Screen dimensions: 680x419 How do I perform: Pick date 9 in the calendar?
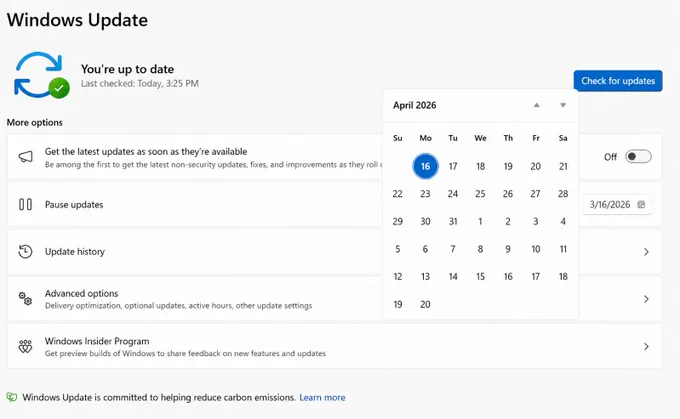[508, 249]
